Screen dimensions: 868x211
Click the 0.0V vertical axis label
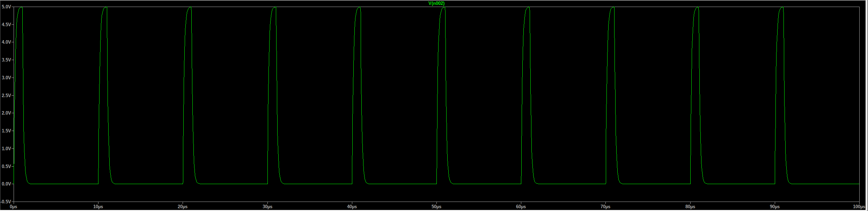[6, 184]
